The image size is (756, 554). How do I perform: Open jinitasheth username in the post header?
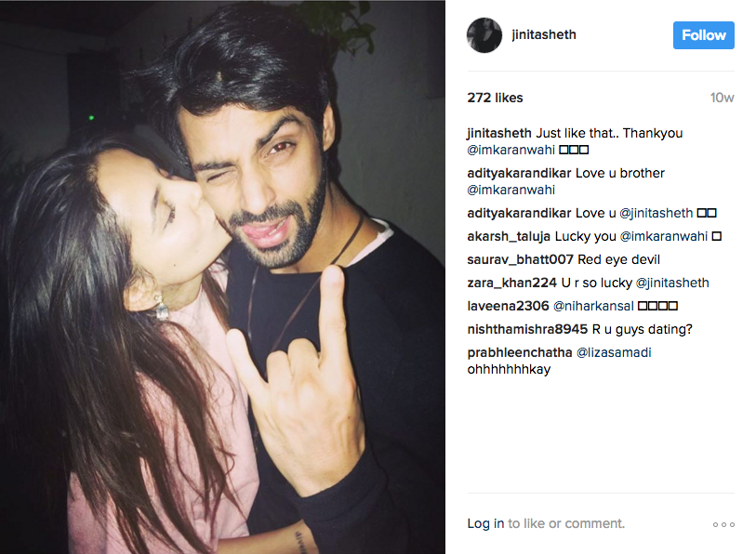(x=544, y=34)
